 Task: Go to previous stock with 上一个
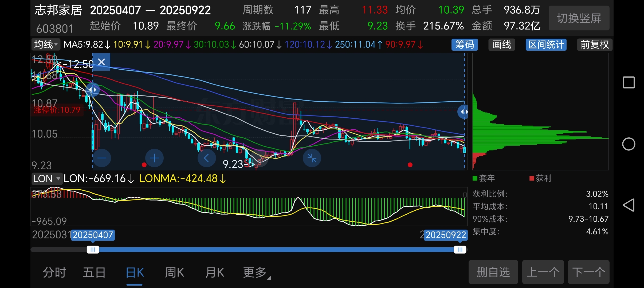tap(543, 272)
